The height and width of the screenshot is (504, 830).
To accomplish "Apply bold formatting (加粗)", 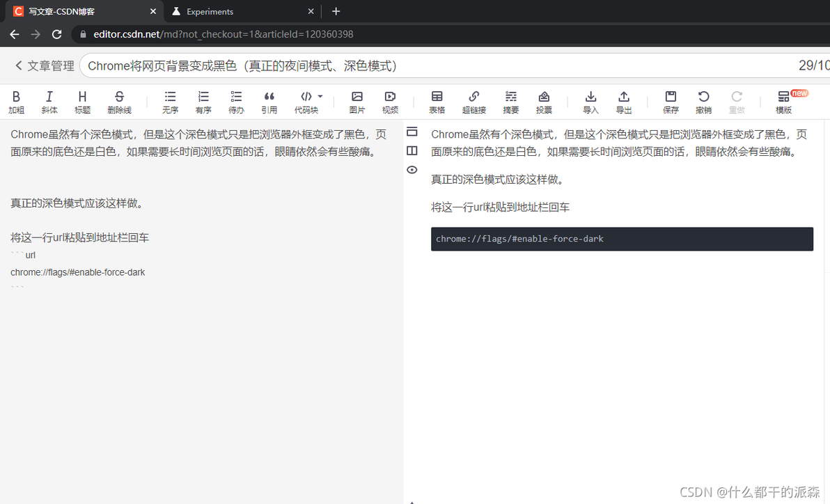I will [x=17, y=102].
